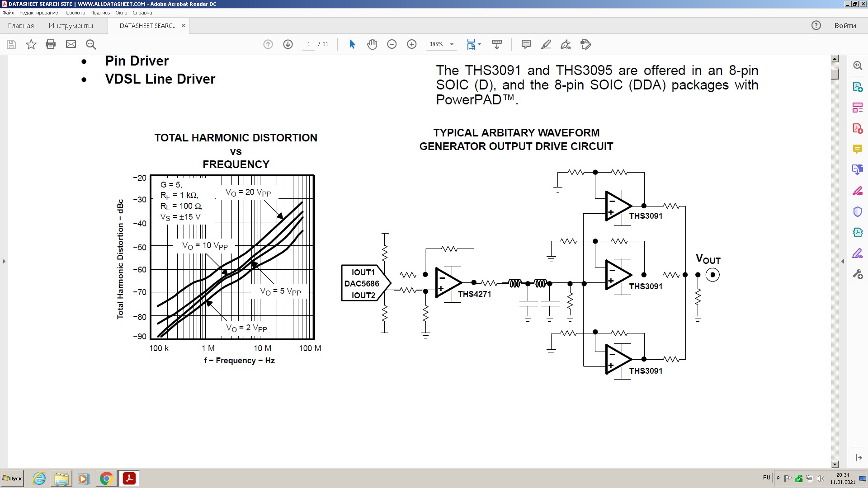Viewport: 868px width, 488px height.
Task: Open the fit page options icon
Action: pyautogui.click(x=473, y=44)
